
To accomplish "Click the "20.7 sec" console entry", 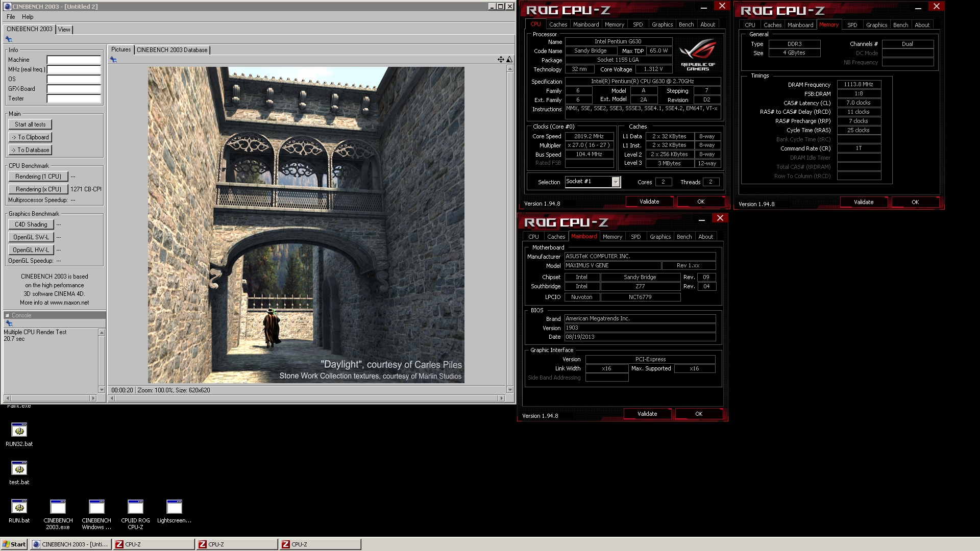I will 14,339.
